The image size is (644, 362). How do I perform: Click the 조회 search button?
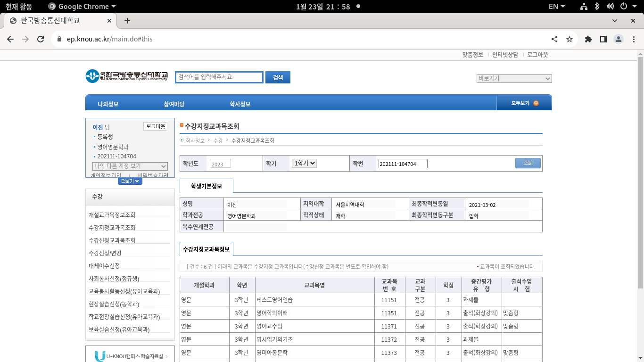(528, 163)
